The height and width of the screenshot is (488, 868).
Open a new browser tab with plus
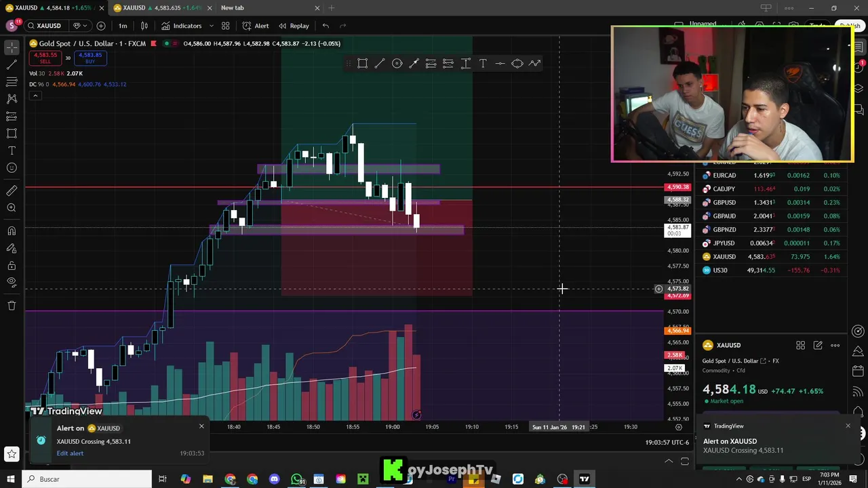tap(332, 7)
